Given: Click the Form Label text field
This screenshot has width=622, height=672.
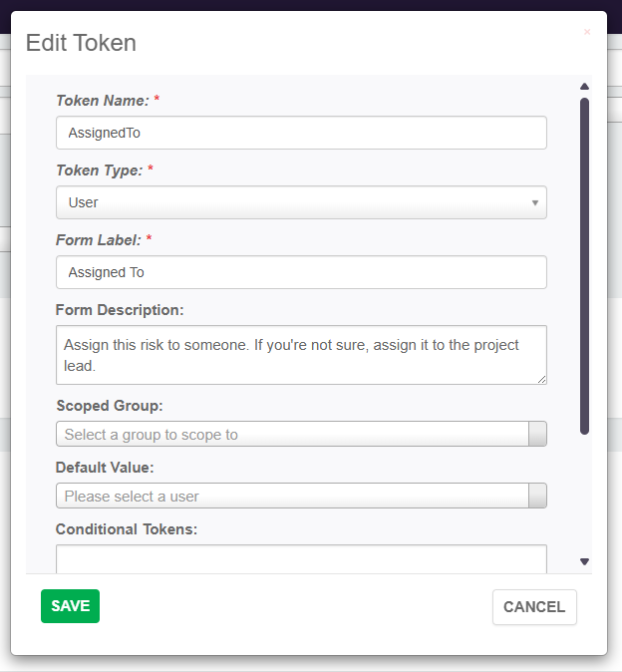Looking at the screenshot, I should coord(301,272).
